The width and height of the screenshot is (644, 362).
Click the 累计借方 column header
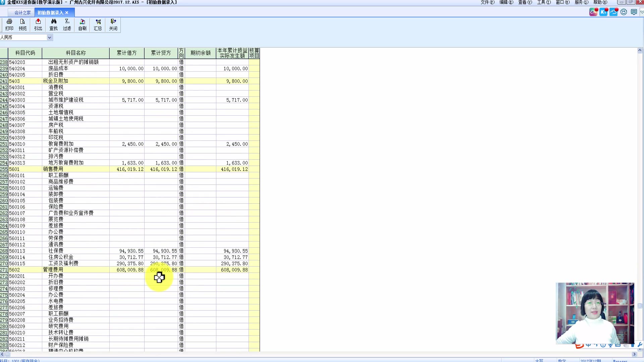coord(126,53)
